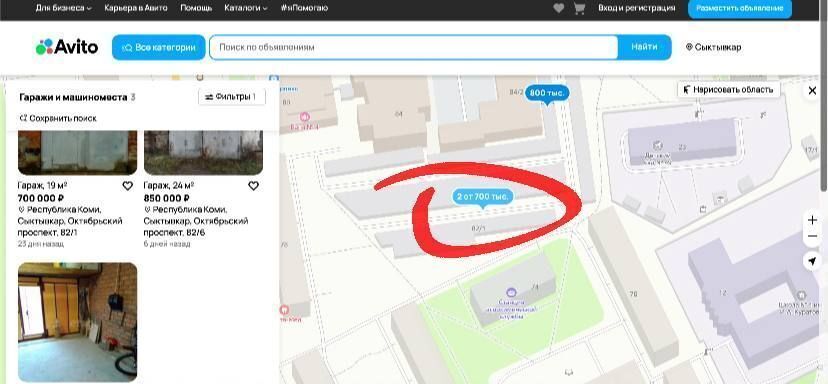Open the Помощь menu item

coord(196,8)
